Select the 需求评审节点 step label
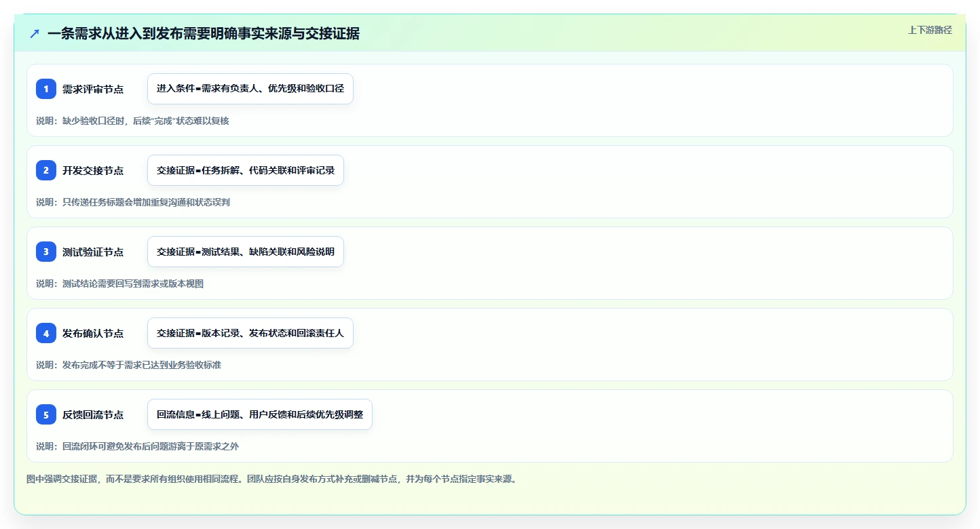Screen dimensions: 980x529 click(93, 89)
